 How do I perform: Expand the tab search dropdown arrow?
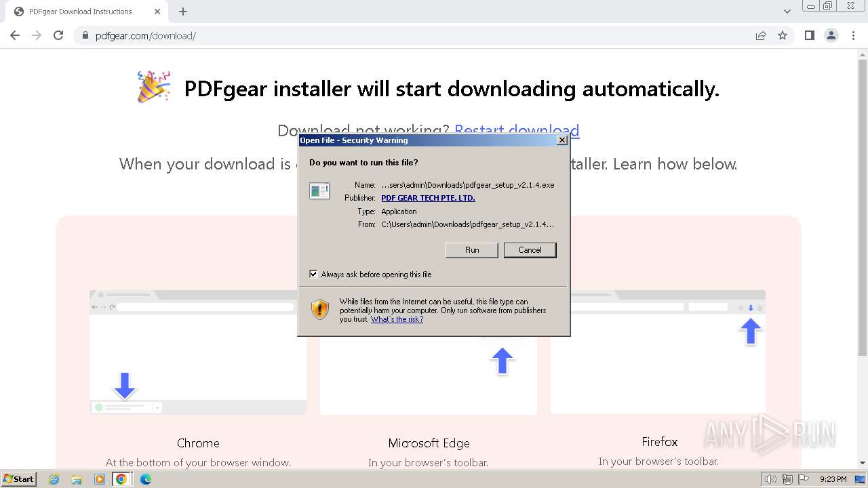tap(787, 12)
